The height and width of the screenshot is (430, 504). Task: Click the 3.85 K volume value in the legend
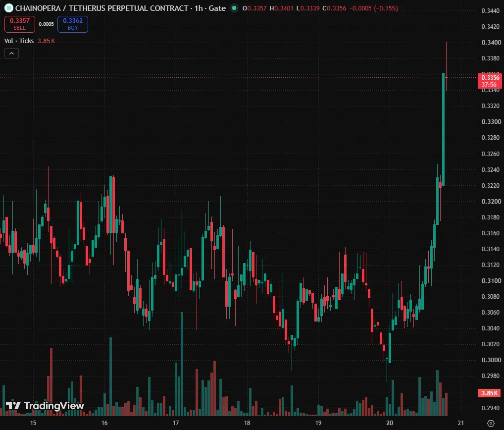(x=46, y=41)
